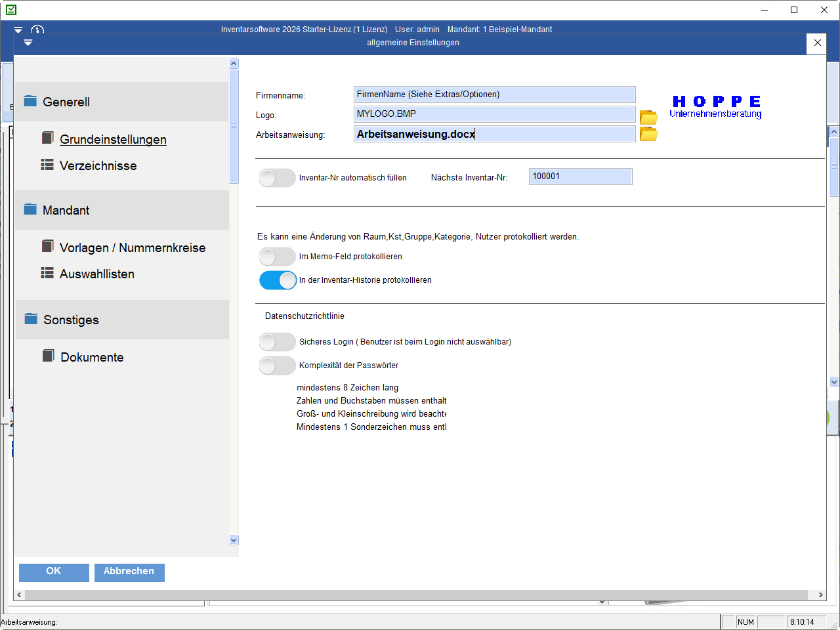Click the Generell folder icon in sidebar
The height and width of the screenshot is (630, 840).
point(30,101)
